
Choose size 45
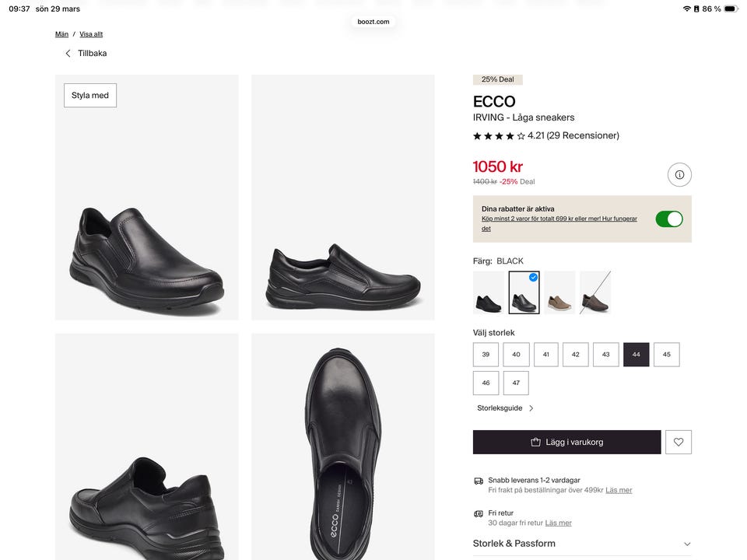[667, 355]
